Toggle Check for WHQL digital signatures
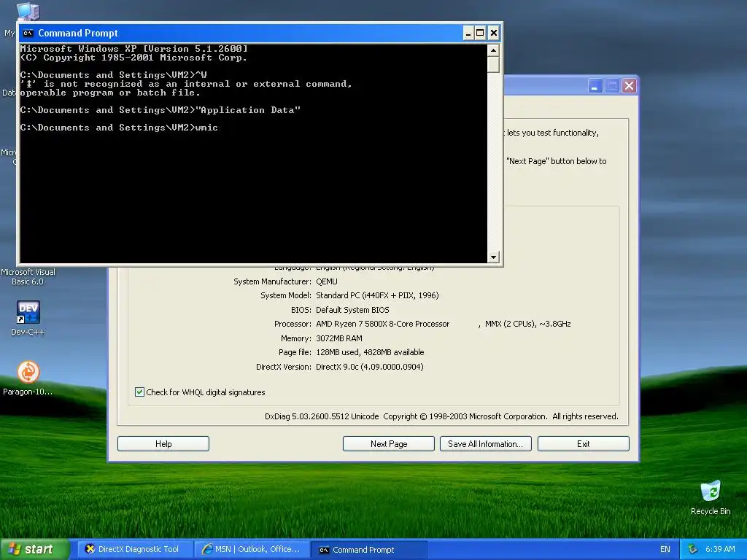 tap(139, 392)
